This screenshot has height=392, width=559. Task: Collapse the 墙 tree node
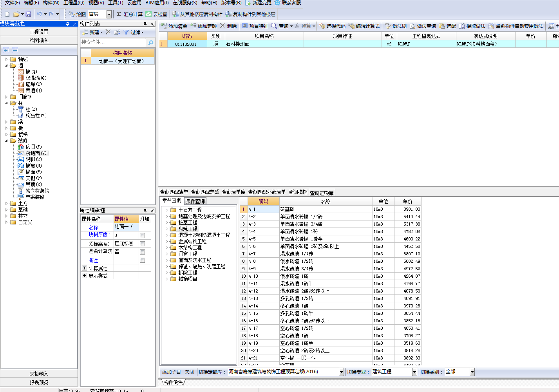pyautogui.click(x=6, y=65)
